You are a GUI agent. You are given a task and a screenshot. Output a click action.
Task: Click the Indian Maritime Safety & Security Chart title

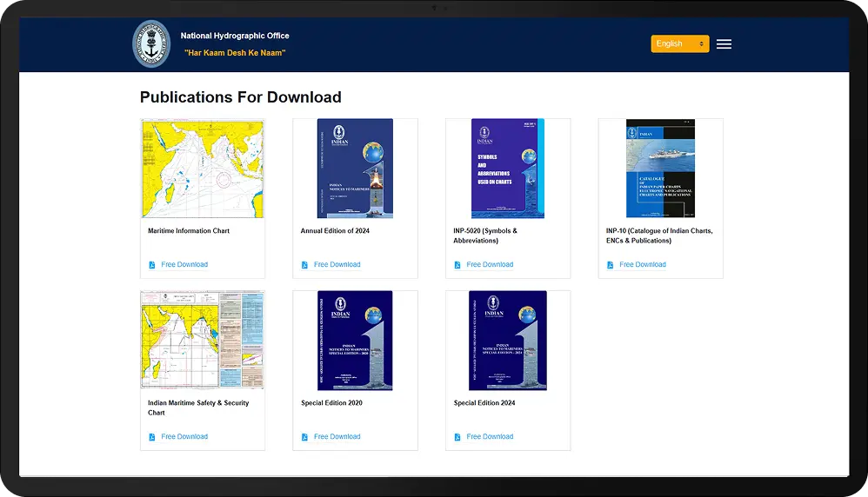[198, 408]
